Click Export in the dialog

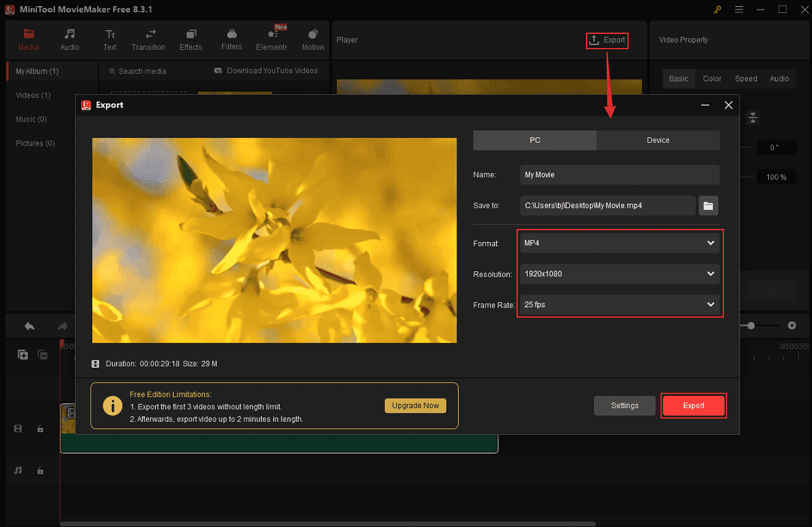[693, 405]
